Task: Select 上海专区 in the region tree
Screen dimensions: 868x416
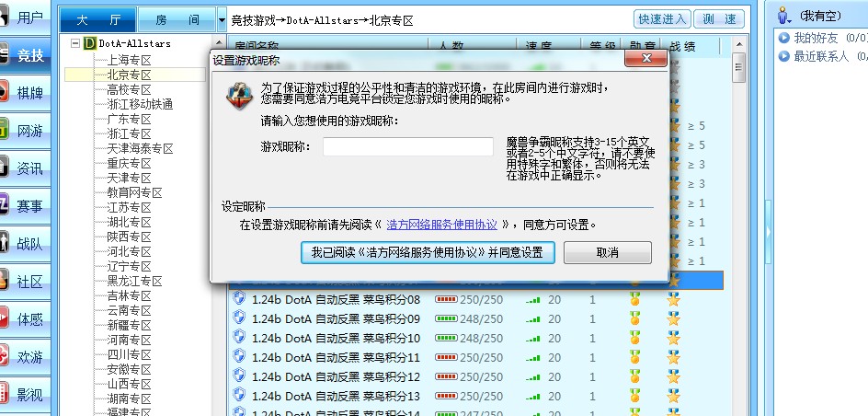Action: coord(129,60)
